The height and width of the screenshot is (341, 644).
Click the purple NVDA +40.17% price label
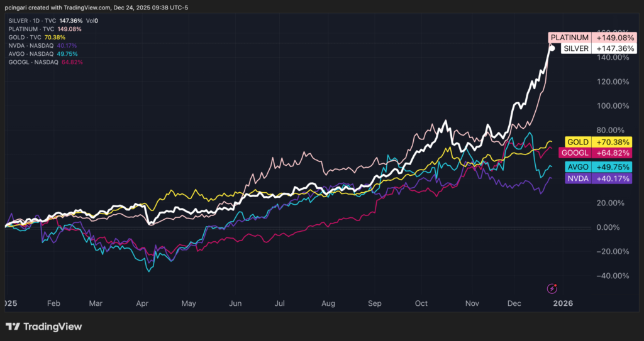point(589,179)
